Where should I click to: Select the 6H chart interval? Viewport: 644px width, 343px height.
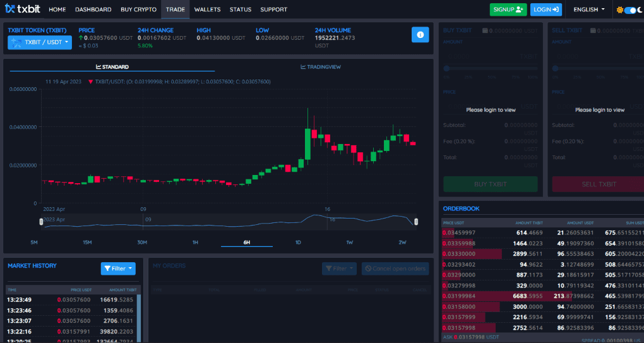[x=247, y=243]
